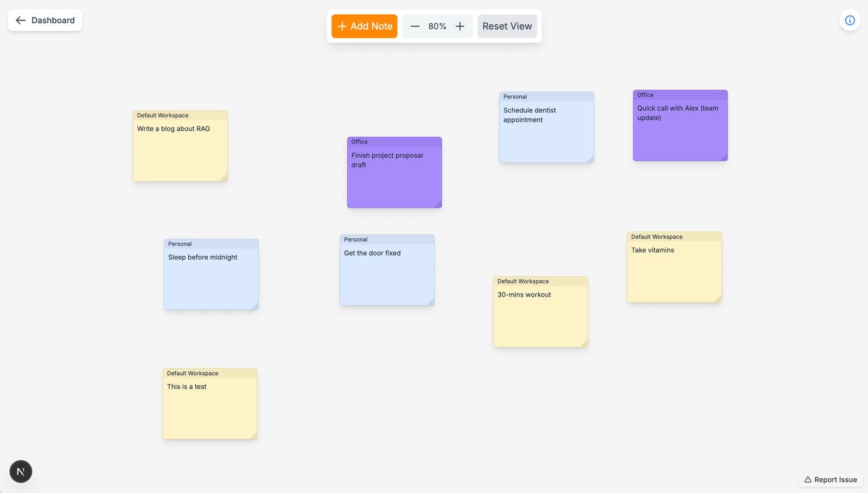Click resize corner of 'Take vitamins' note
Screen dimensions: 868x493
(718, 299)
